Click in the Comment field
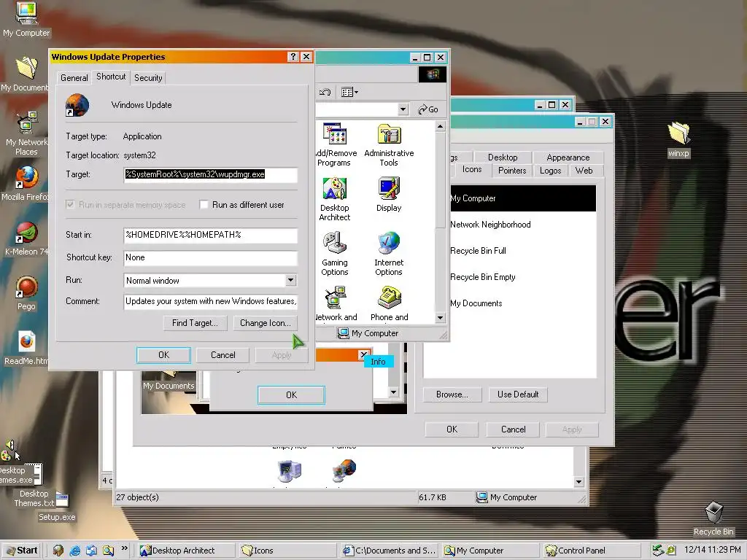Image resolution: width=747 pixels, height=560 pixels. [x=211, y=301]
